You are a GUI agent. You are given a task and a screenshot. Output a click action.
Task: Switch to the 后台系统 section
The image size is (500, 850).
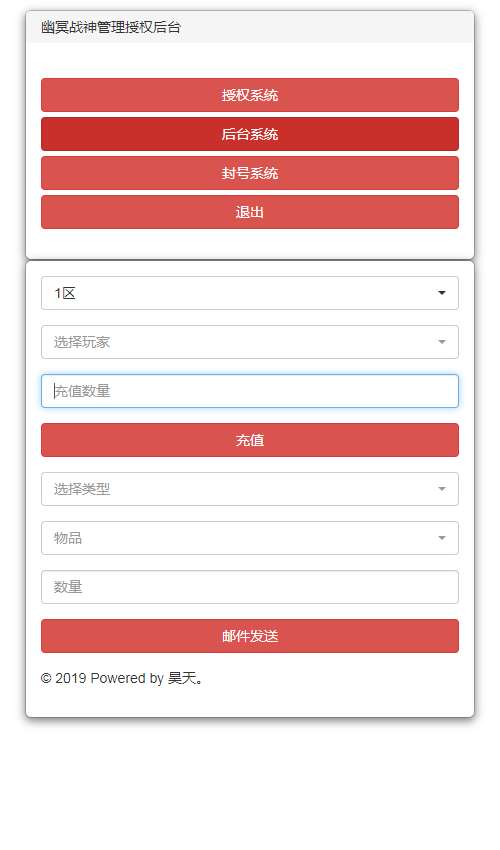[249, 134]
